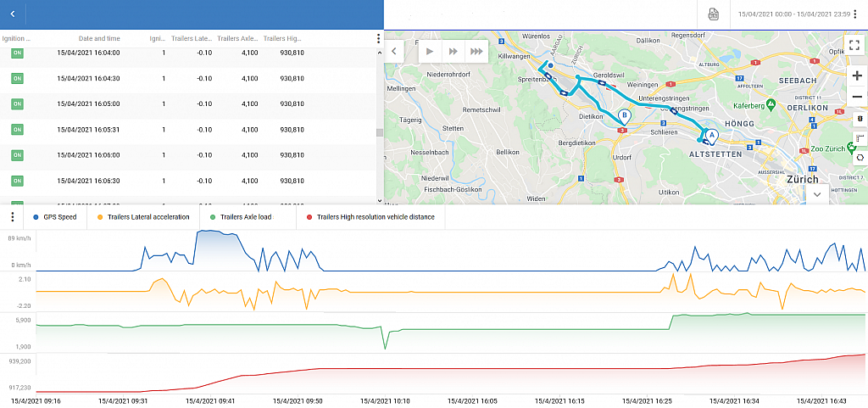Zoom out on the map
The image size is (868, 408).
coord(856,96)
